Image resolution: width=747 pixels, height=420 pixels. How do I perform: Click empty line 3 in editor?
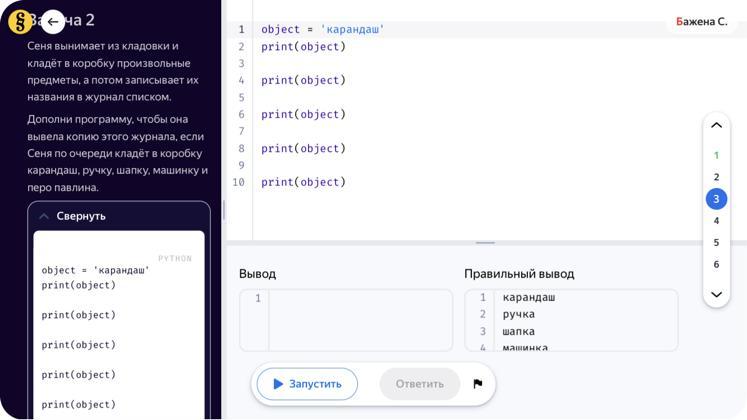(450, 64)
